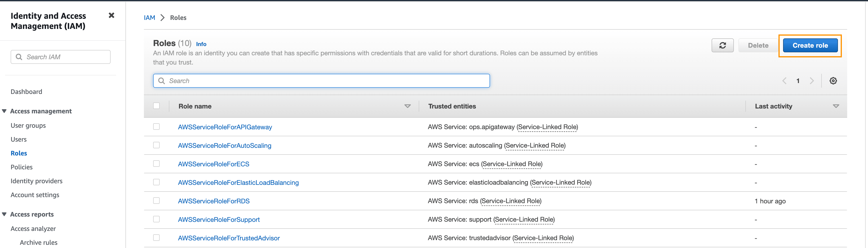
Task: Click the Delete button
Action: pos(758,46)
